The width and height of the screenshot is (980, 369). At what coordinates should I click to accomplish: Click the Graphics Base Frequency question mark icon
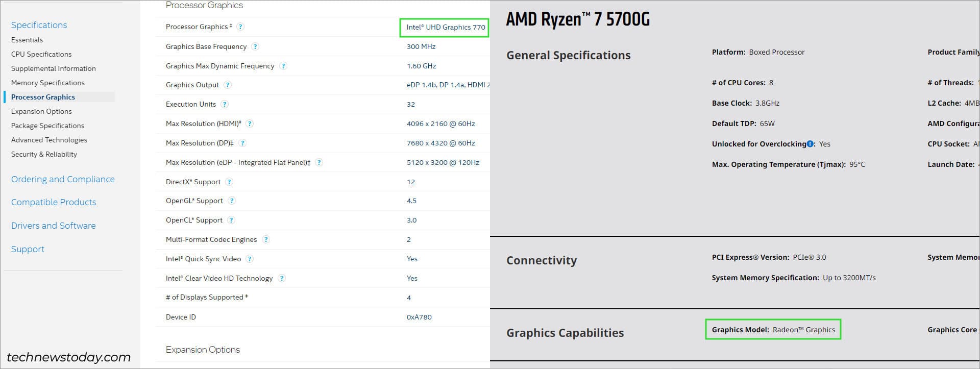click(255, 46)
